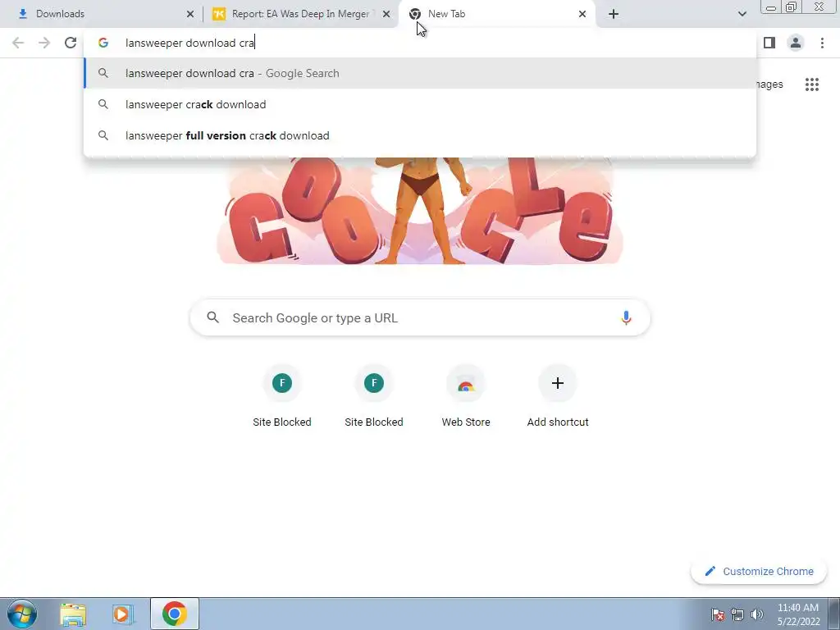
Task: Go back using the back arrow
Action: tap(18, 43)
